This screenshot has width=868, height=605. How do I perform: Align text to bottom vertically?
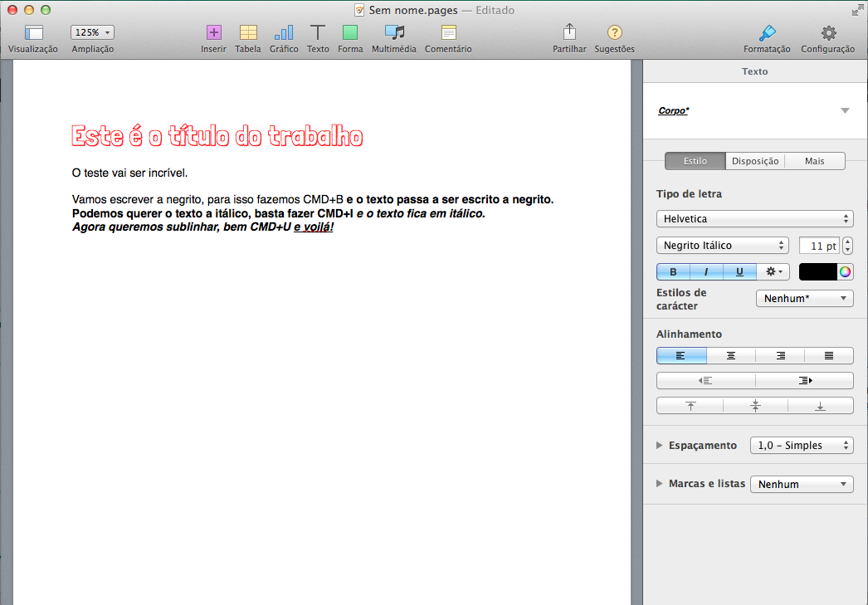click(x=821, y=406)
